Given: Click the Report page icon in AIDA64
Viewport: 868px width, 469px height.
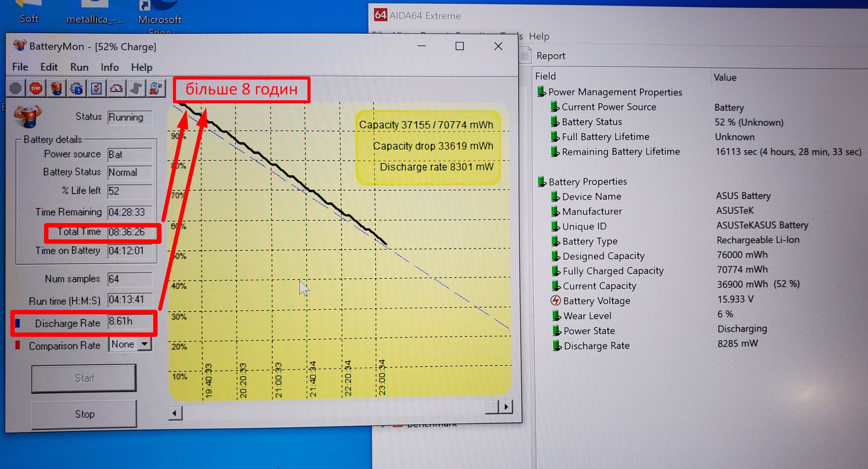Looking at the screenshot, I should point(525,56).
